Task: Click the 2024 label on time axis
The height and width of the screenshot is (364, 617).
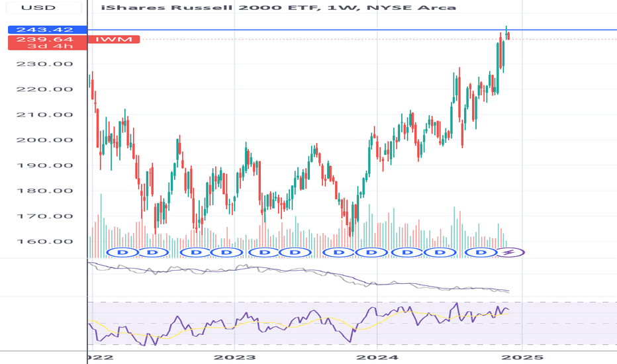Action: tap(377, 357)
